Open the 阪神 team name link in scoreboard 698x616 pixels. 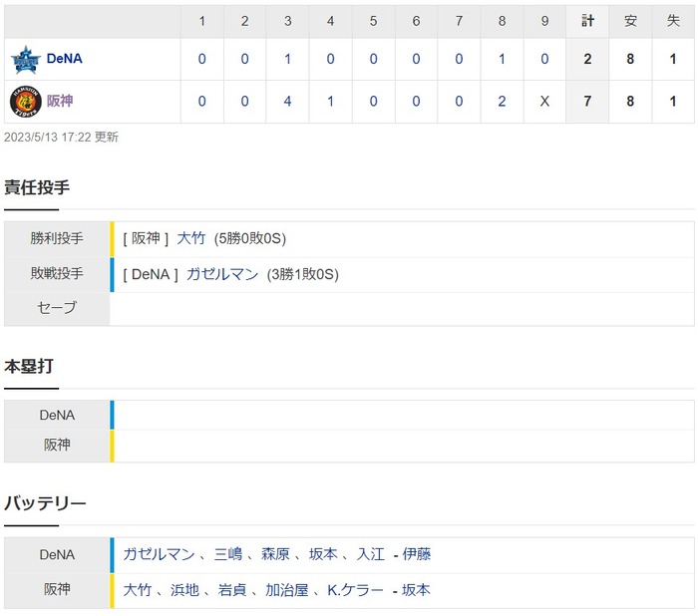[x=60, y=101]
